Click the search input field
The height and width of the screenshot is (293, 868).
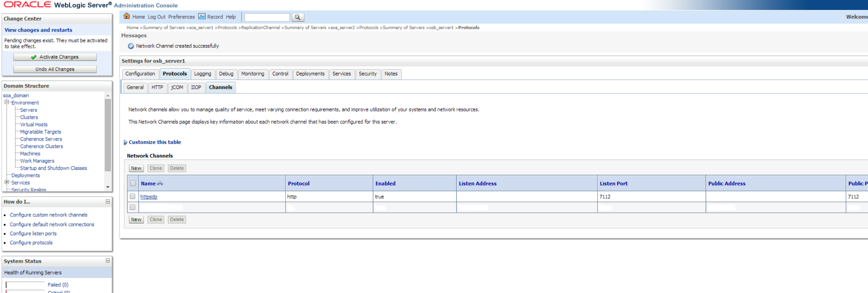(267, 17)
